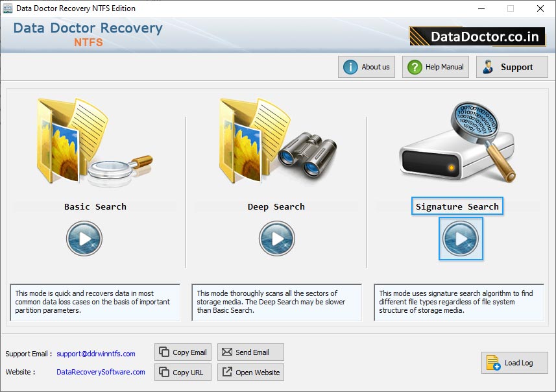556x392 pixels.
Task: Copy the support email address
Action: [183, 352]
